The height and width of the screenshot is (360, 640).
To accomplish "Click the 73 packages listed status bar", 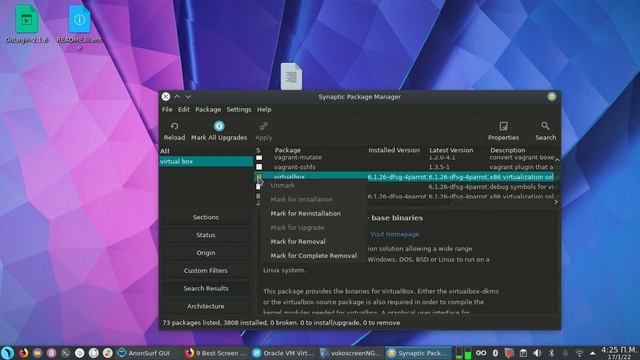I will click(281, 323).
